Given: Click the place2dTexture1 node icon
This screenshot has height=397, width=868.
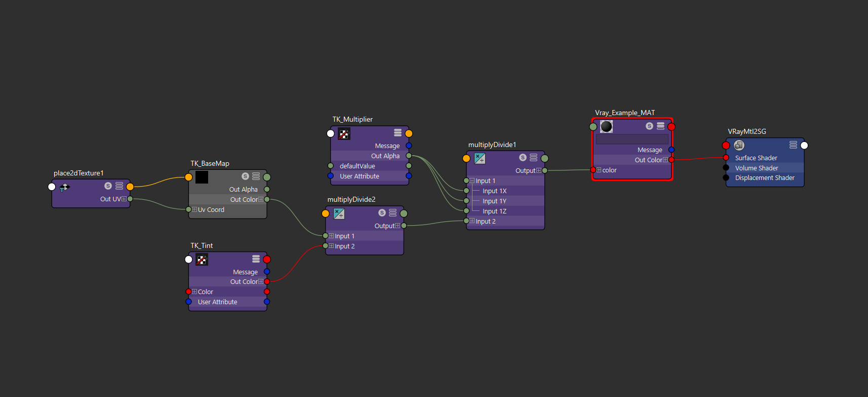Looking at the screenshot, I should pos(64,188).
